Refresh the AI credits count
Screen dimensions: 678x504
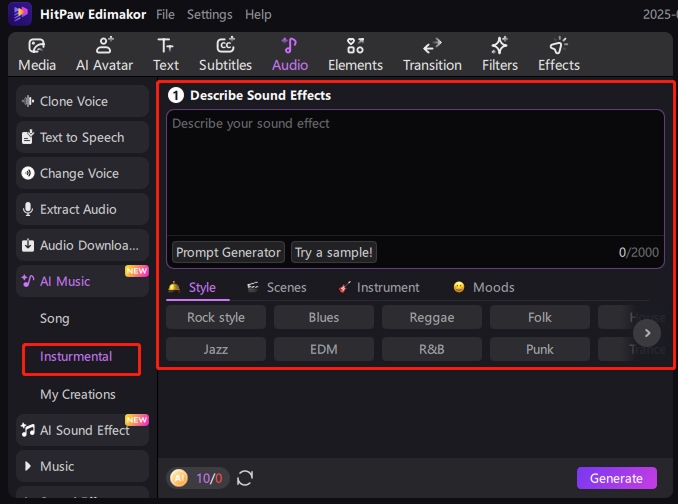coord(245,478)
